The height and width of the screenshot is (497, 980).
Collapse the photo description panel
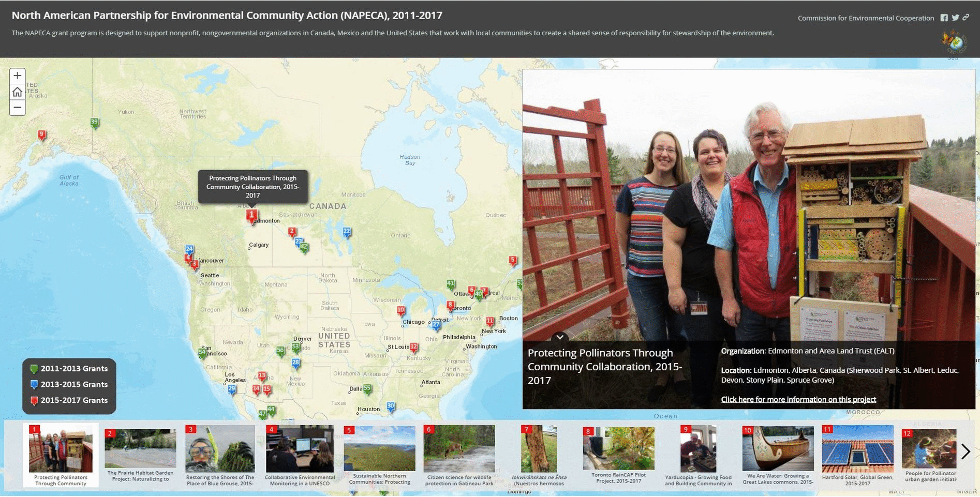point(560,337)
